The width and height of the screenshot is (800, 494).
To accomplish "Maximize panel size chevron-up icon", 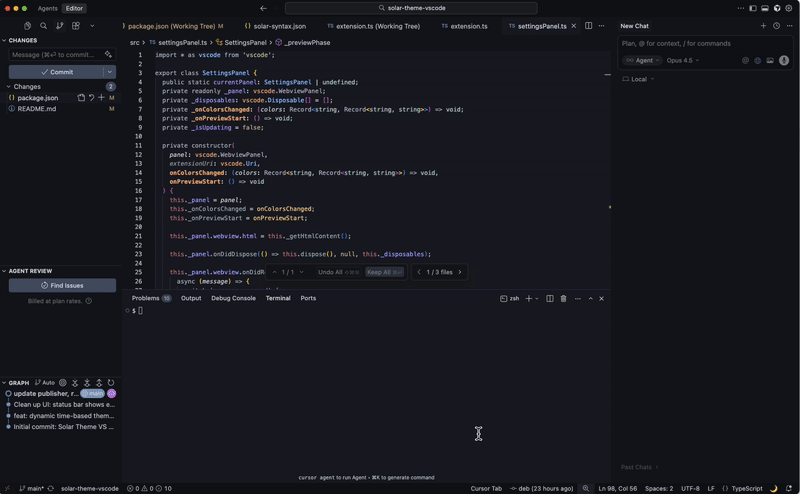I will (x=590, y=299).
